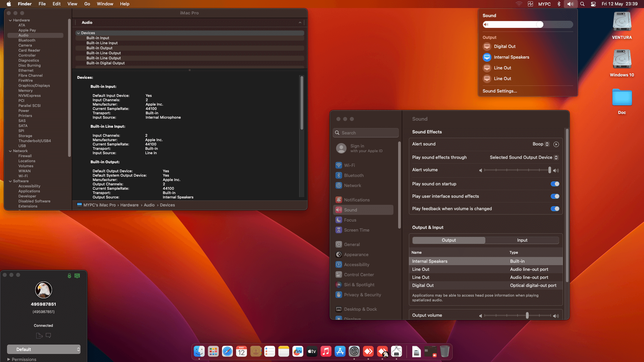Select Built-in Digital Output in Devices list
This screenshot has width=644, height=362.
[x=190, y=63]
